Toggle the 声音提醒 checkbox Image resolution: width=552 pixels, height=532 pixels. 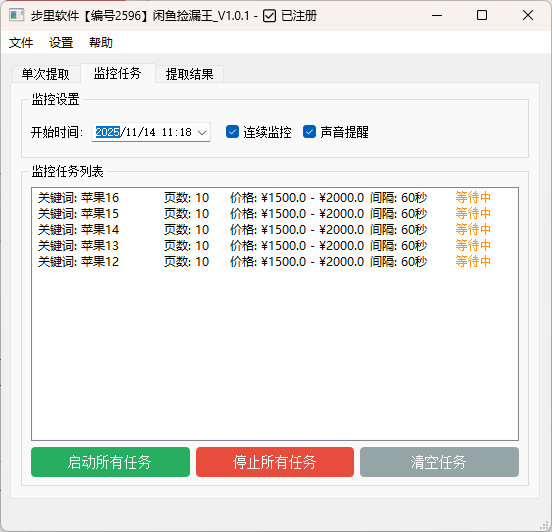coord(336,132)
